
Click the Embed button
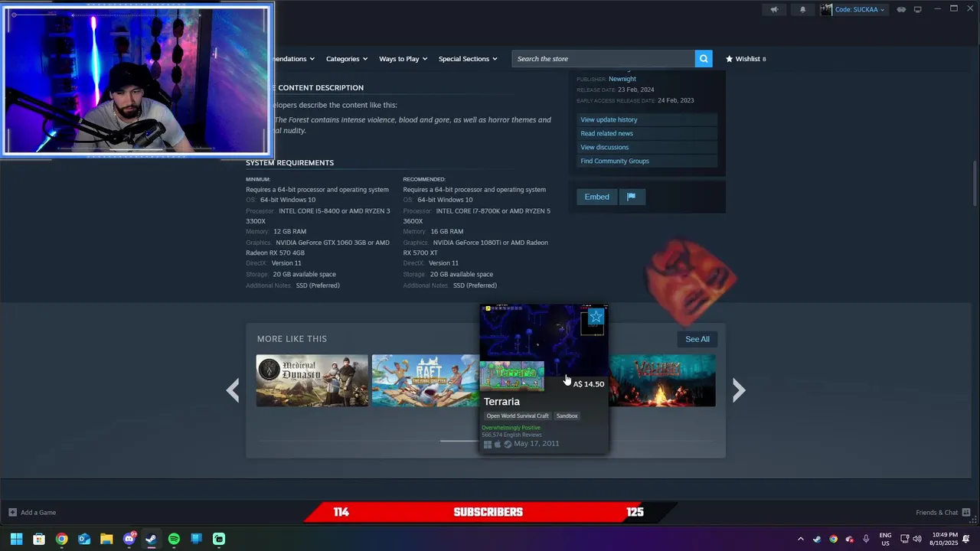597,197
